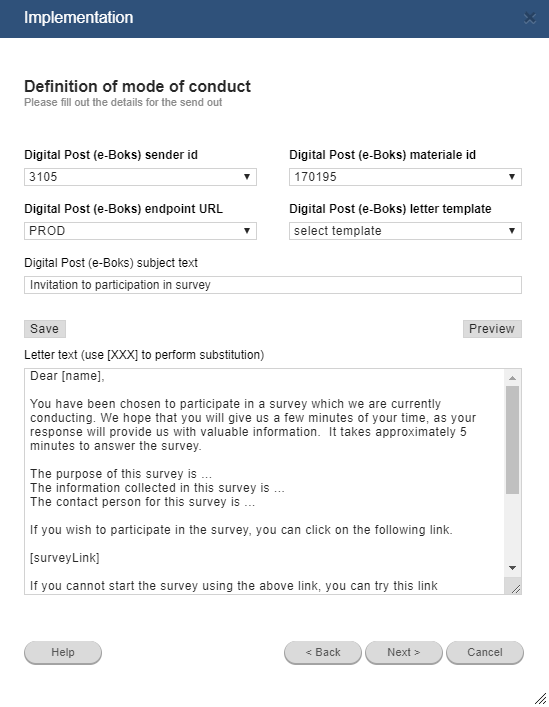Viewport: 549px width, 707px height.
Task: Proceed with the Next > button
Action: click(x=404, y=652)
